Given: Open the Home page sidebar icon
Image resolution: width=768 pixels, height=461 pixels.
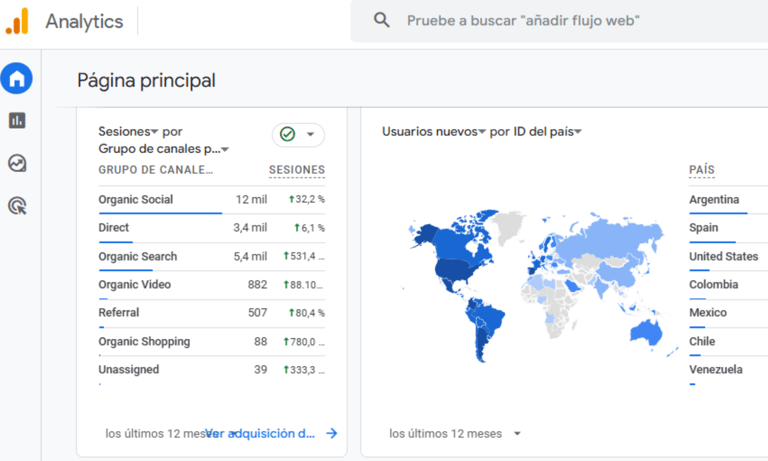Looking at the screenshot, I should (x=17, y=78).
